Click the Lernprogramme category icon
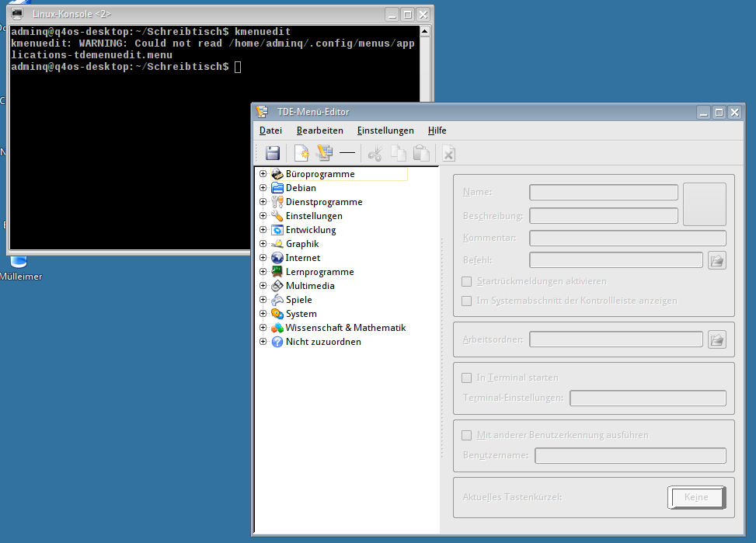The image size is (756, 543). [277, 272]
